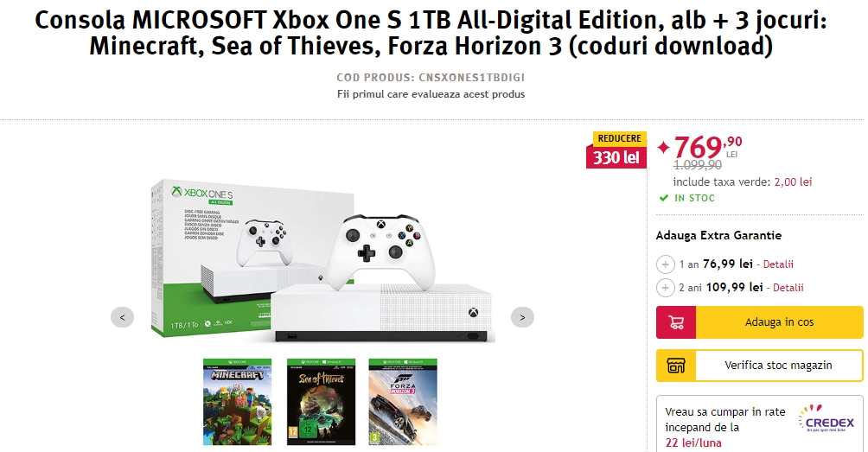Select the Sea of Thieves thumbnail

[x=321, y=404]
